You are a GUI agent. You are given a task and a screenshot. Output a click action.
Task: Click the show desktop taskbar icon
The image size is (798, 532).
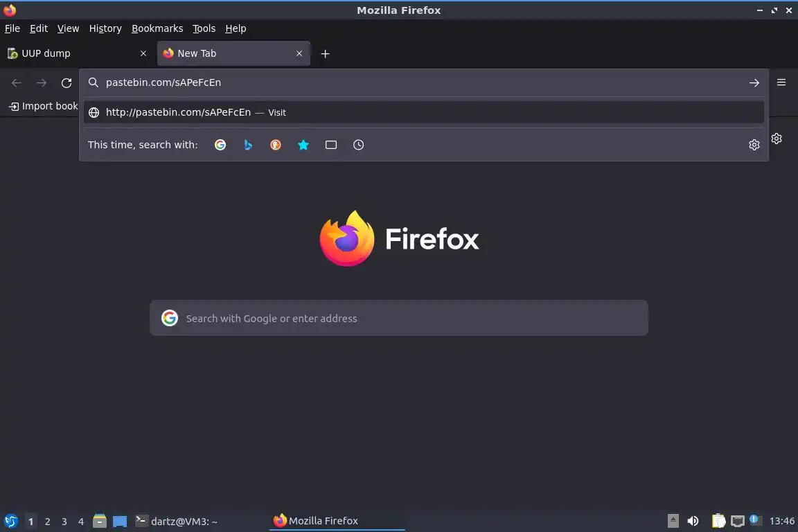pos(120,522)
